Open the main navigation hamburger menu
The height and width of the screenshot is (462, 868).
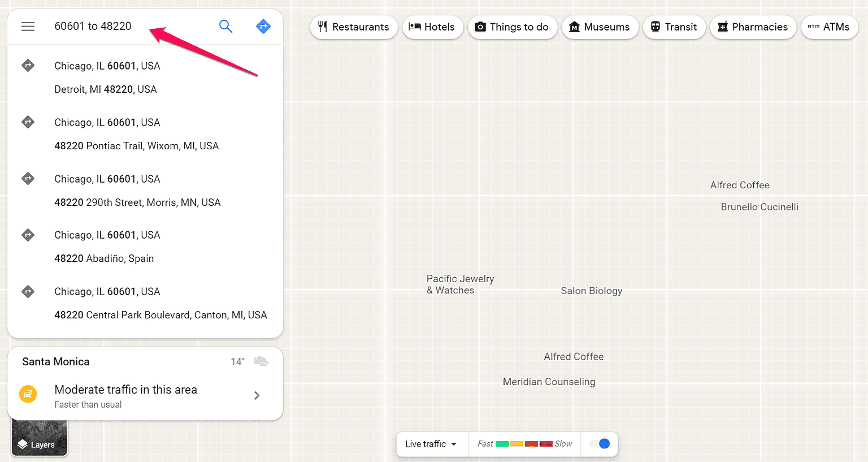coord(28,26)
